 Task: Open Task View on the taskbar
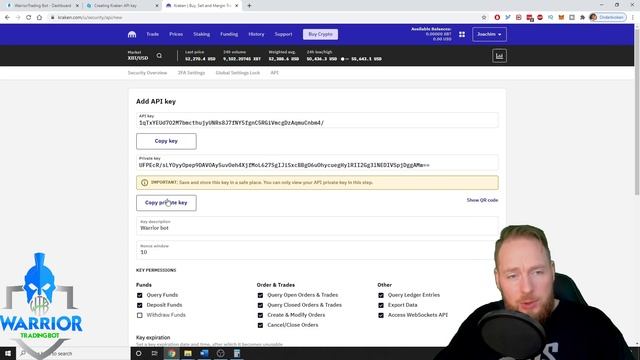[155, 353]
